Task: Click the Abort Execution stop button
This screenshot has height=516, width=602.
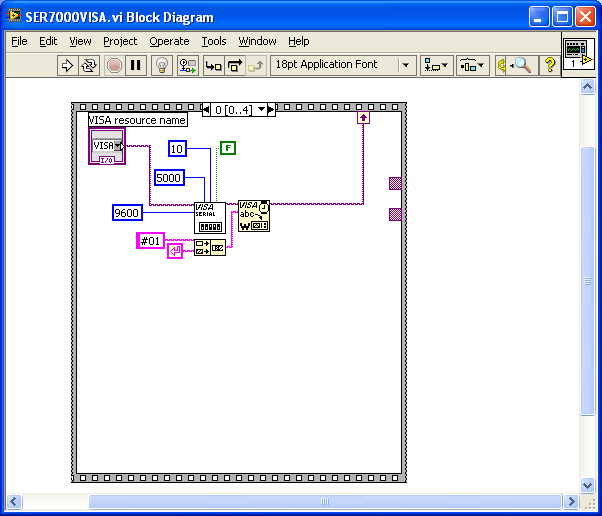Action: (x=114, y=66)
